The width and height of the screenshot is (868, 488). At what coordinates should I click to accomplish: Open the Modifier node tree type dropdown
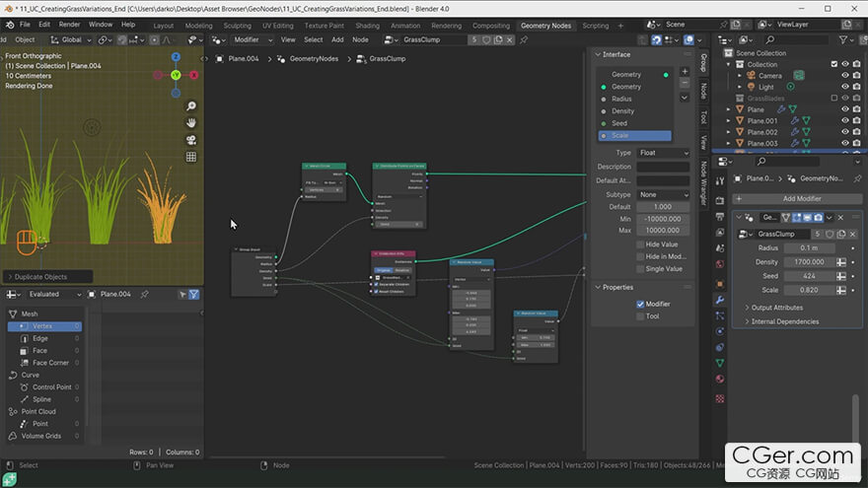253,39
